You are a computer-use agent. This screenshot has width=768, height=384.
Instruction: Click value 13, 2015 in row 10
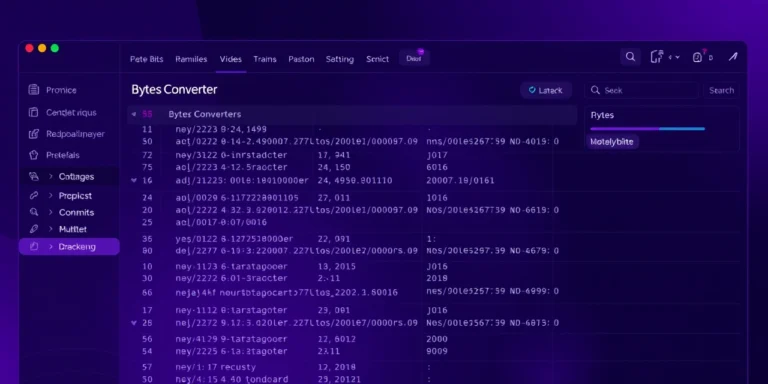(x=336, y=266)
